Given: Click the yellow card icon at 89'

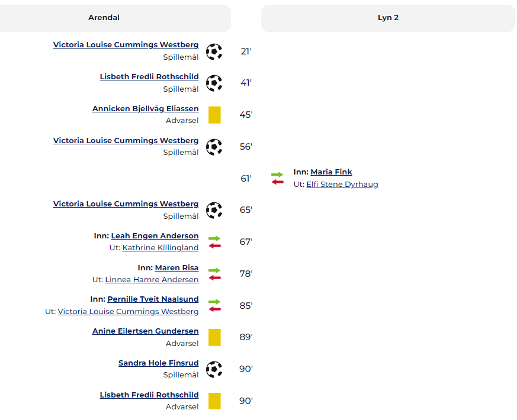Looking at the screenshot, I should click(x=214, y=337).
